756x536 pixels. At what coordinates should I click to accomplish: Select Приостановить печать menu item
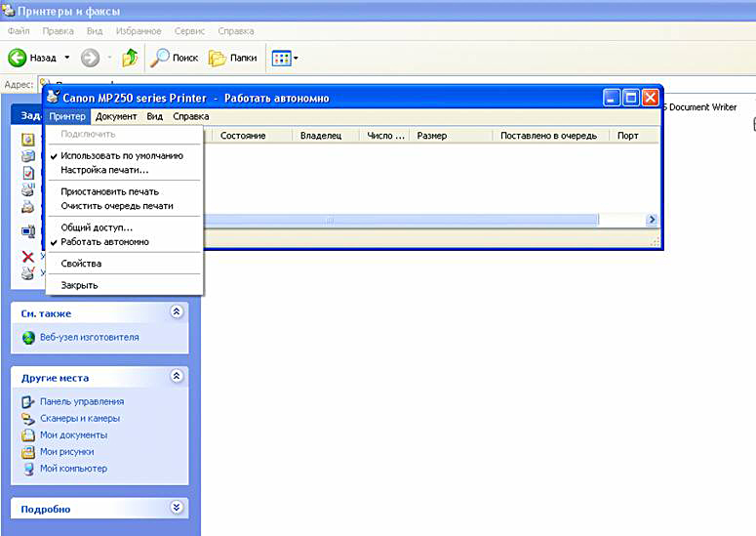pos(109,191)
